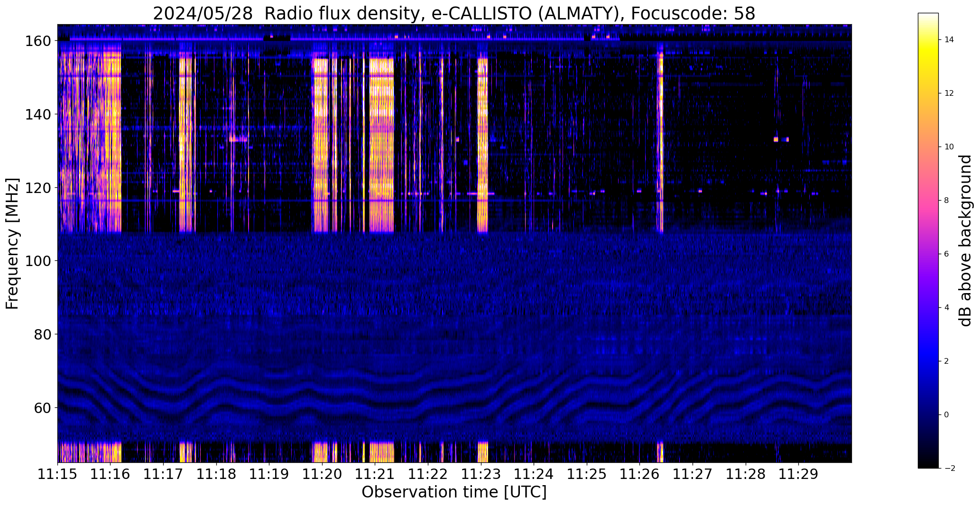
Task: Click the 11:24 time tick label
Action: click(x=534, y=474)
